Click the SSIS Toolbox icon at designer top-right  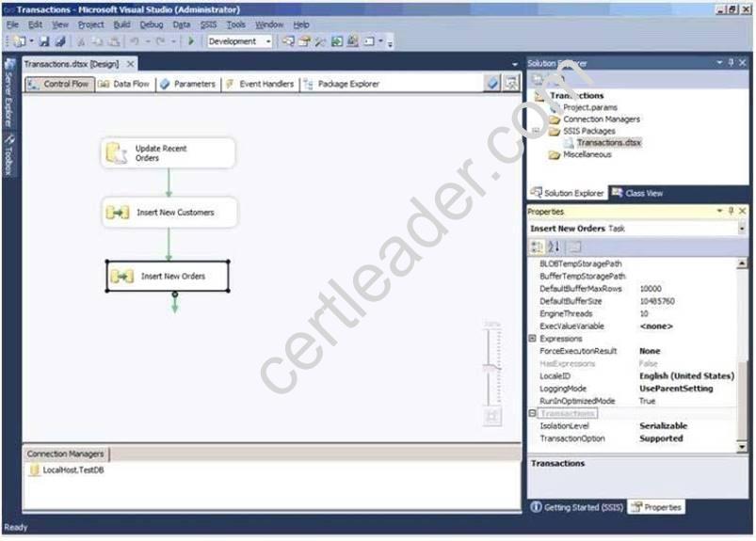(511, 84)
